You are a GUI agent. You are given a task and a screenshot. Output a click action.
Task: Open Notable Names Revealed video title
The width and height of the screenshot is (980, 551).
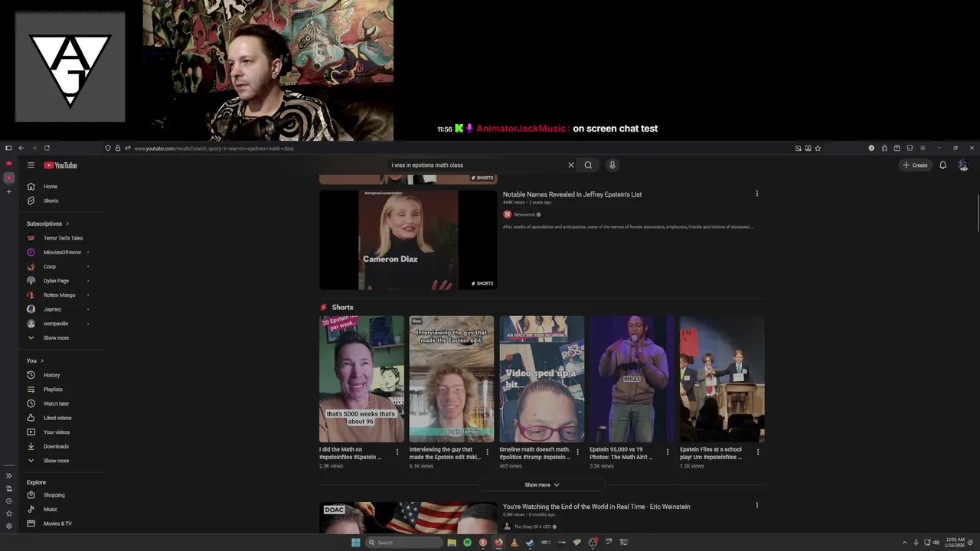[572, 194]
